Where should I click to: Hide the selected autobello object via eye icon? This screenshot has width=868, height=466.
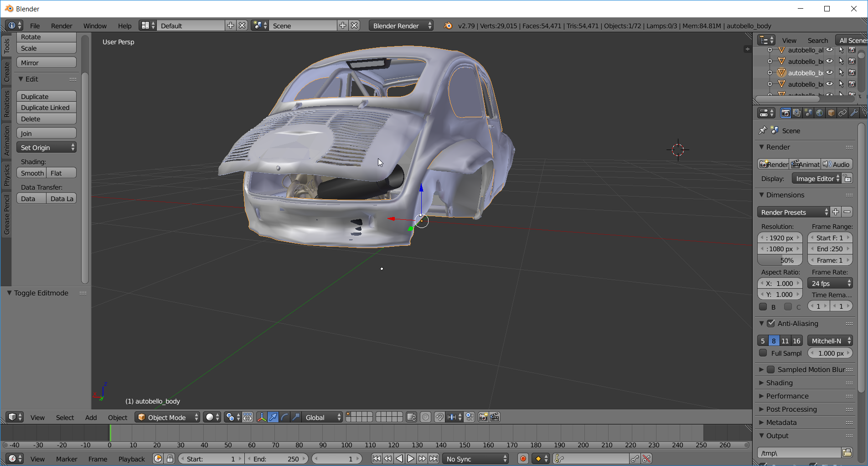click(x=830, y=72)
